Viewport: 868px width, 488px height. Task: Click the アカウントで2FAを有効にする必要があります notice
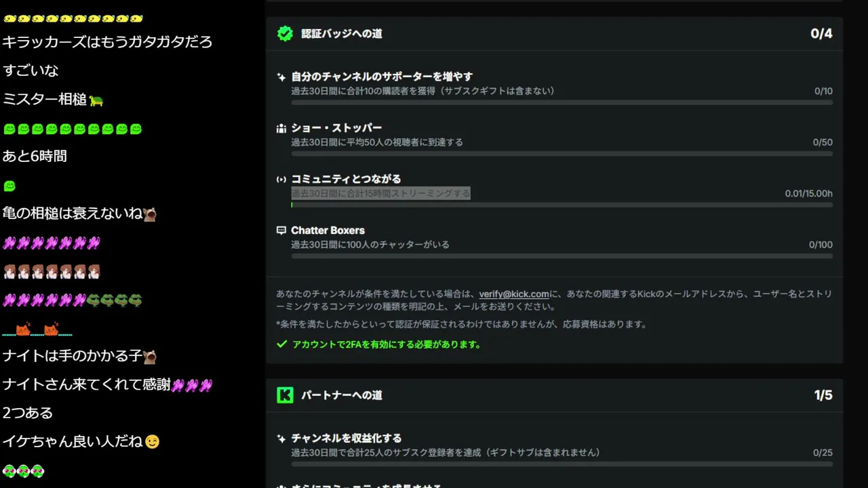tap(387, 344)
